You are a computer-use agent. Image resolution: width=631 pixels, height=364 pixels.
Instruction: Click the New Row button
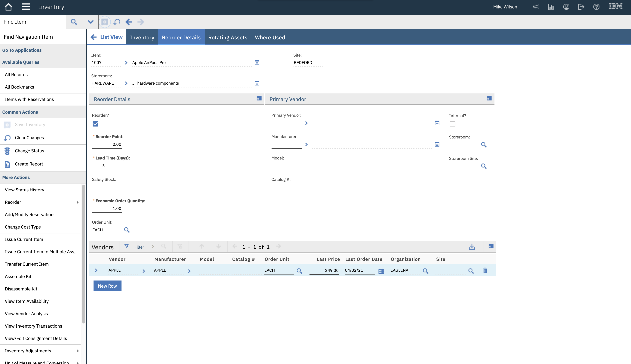107,286
